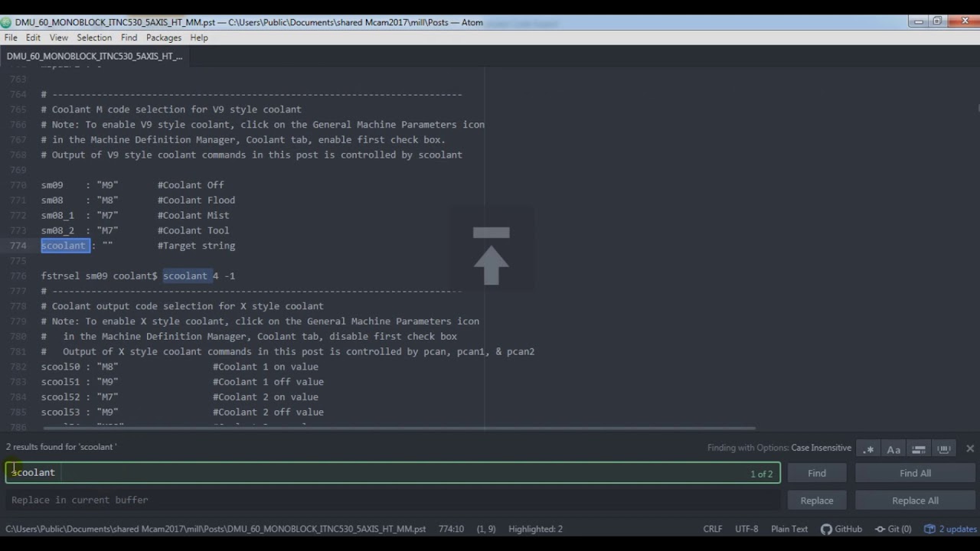Screen dimensions: 980x551
Task: Toggle the Only In Selection search option
Action: 919,449
